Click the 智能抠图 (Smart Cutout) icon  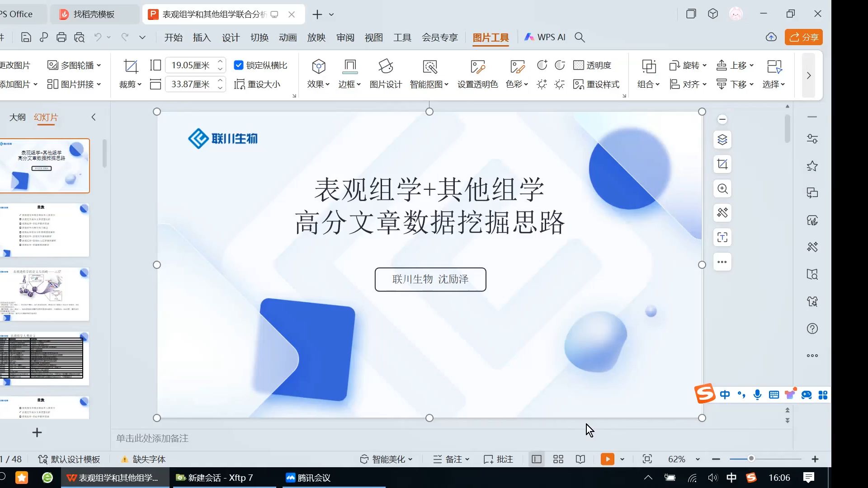[429, 66]
